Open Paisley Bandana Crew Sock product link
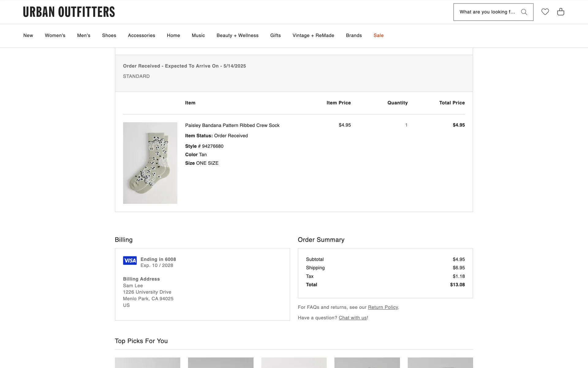The width and height of the screenshot is (588, 368). point(232,125)
